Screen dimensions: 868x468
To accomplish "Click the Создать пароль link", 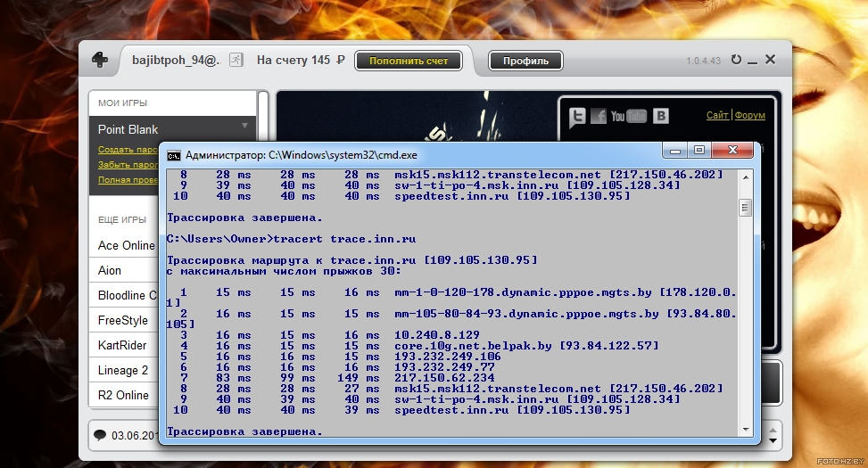I will click(x=128, y=150).
